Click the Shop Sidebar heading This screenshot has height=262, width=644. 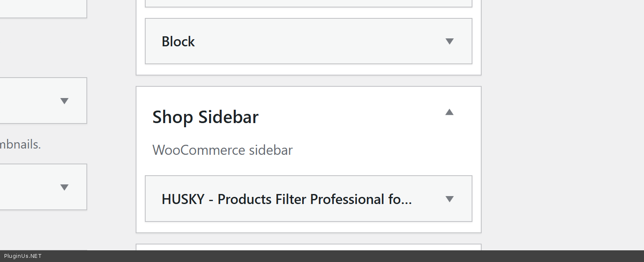[205, 117]
